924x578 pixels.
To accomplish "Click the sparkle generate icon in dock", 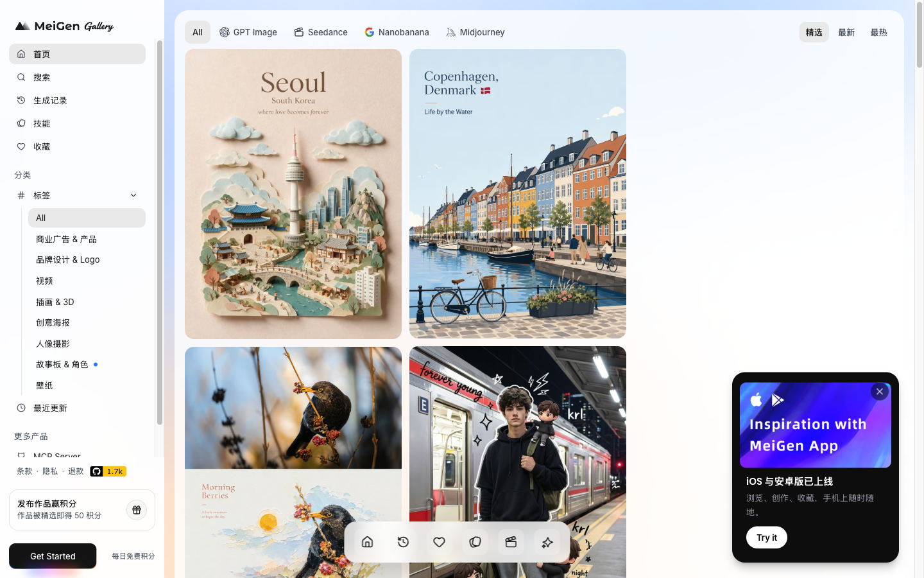I will point(547,542).
